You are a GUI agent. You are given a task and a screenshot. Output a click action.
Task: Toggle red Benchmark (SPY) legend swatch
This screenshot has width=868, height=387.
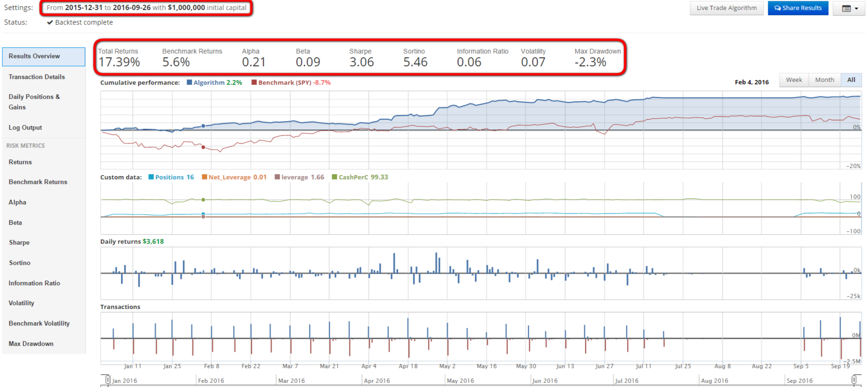[x=254, y=82]
